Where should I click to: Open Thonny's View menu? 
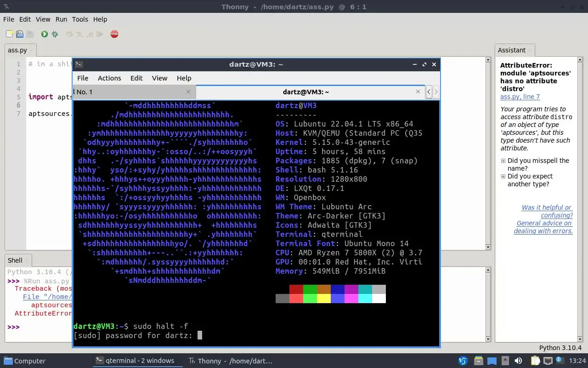pos(43,19)
